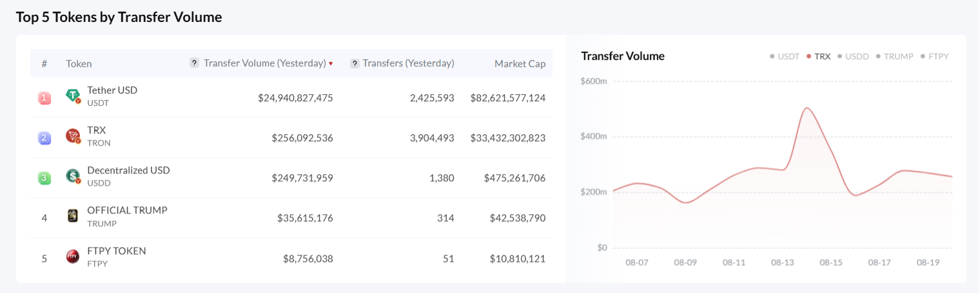Click the Transfer Volume help question icon
The height and width of the screenshot is (294, 980).
(x=194, y=63)
